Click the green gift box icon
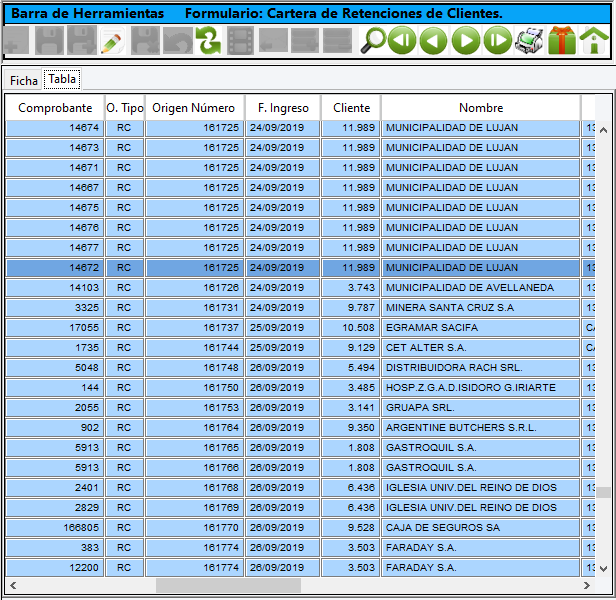The height and width of the screenshot is (600, 616). click(562, 40)
